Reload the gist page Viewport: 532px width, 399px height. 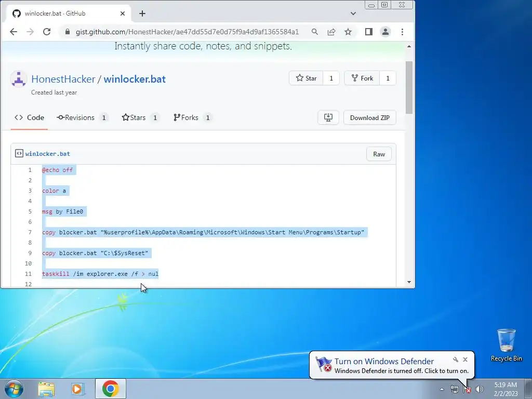(x=47, y=32)
